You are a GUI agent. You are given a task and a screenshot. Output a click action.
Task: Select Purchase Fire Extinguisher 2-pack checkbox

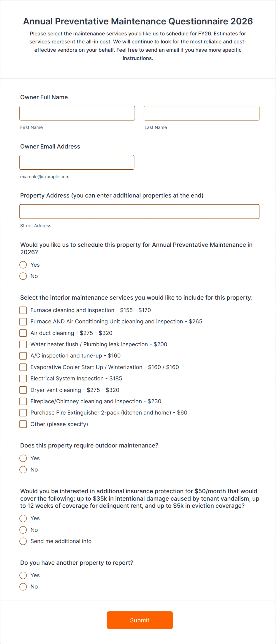point(23,413)
